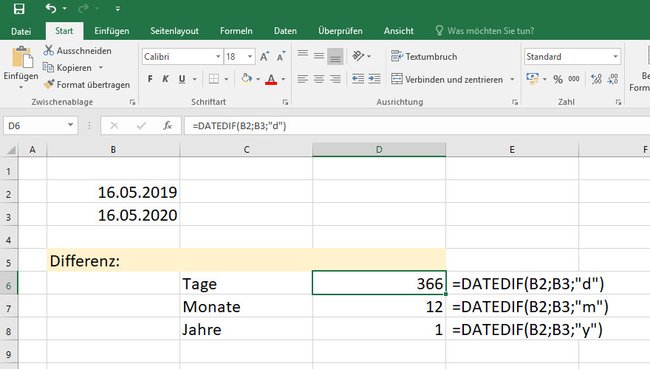Screen dimensions: 650x369
Task: Open the Calibri font name dropdown
Action: point(218,56)
